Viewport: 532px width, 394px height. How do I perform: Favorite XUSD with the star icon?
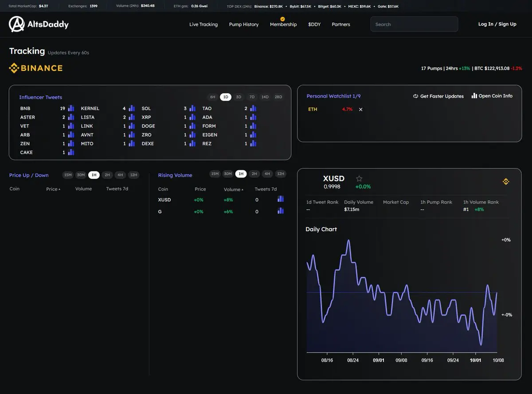coord(359,178)
